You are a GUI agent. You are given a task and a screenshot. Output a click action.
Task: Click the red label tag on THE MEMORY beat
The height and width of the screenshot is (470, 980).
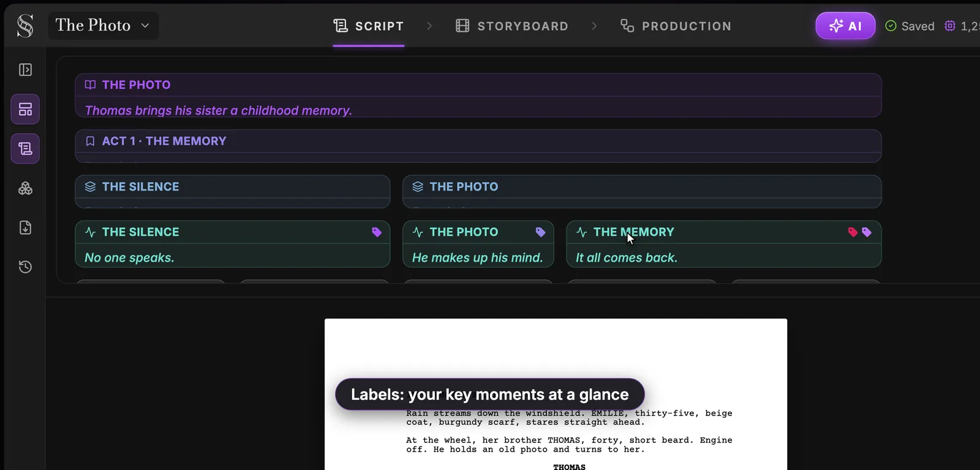[x=853, y=232]
